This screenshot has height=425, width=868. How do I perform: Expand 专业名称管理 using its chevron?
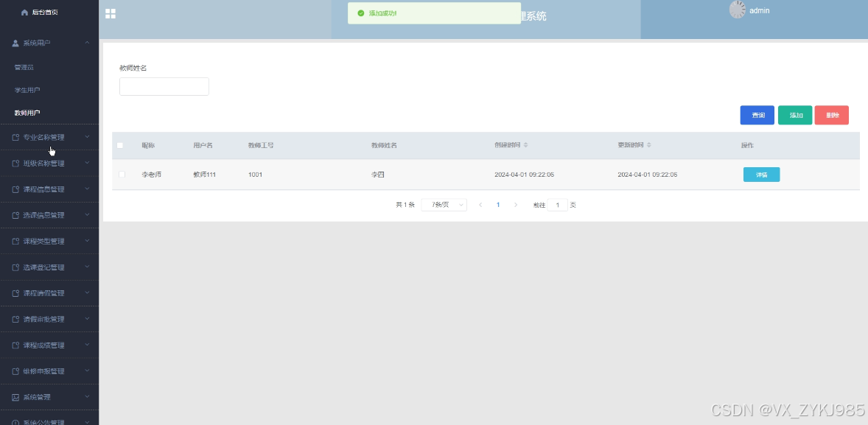pos(87,137)
